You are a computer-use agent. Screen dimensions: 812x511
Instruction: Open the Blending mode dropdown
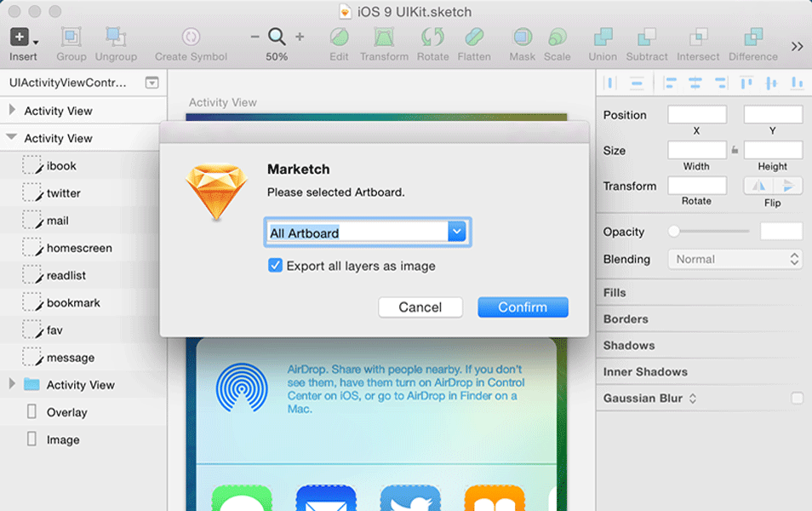pyautogui.click(x=735, y=259)
